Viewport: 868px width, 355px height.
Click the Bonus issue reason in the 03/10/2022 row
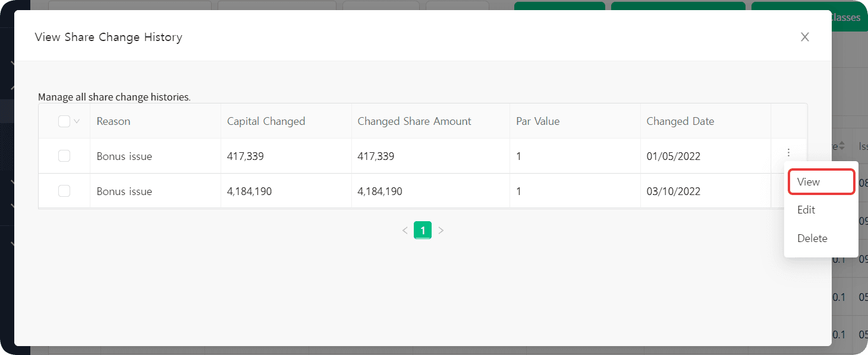click(x=124, y=191)
